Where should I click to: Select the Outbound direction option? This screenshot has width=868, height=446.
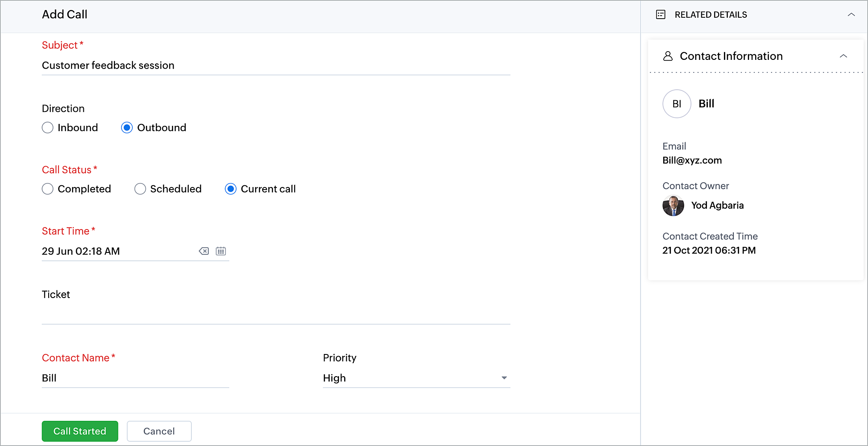pyautogui.click(x=127, y=128)
